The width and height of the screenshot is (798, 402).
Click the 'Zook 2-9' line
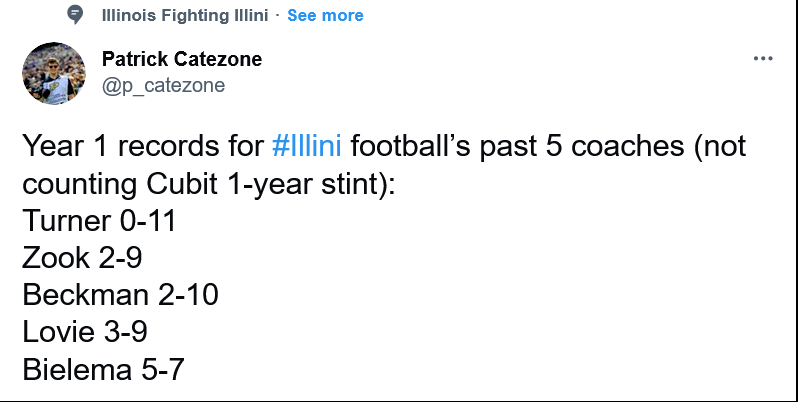[x=82, y=259]
